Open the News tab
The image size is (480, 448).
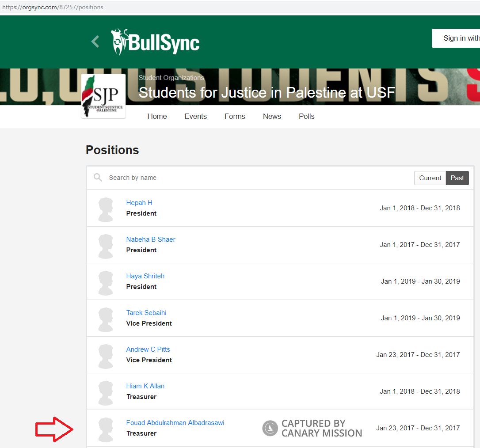(272, 117)
